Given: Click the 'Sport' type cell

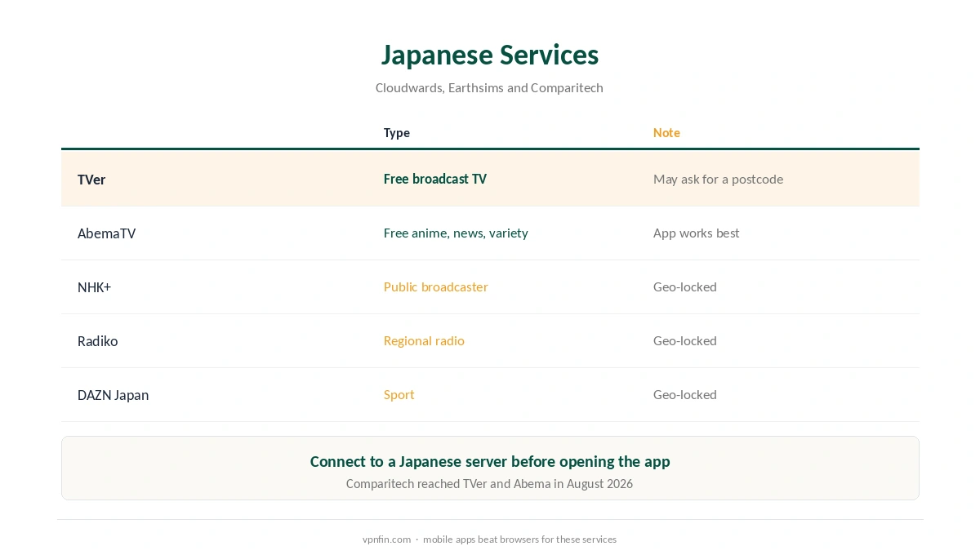Looking at the screenshot, I should pos(399,394).
